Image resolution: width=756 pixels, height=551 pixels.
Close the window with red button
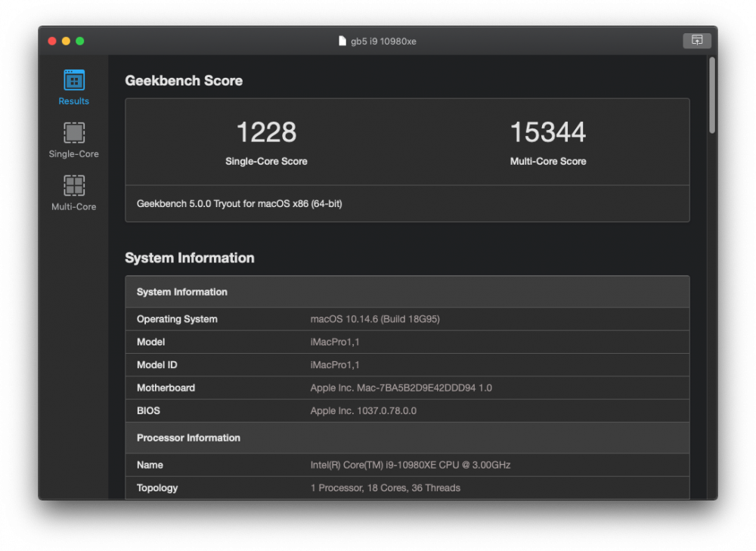(x=52, y=41)
